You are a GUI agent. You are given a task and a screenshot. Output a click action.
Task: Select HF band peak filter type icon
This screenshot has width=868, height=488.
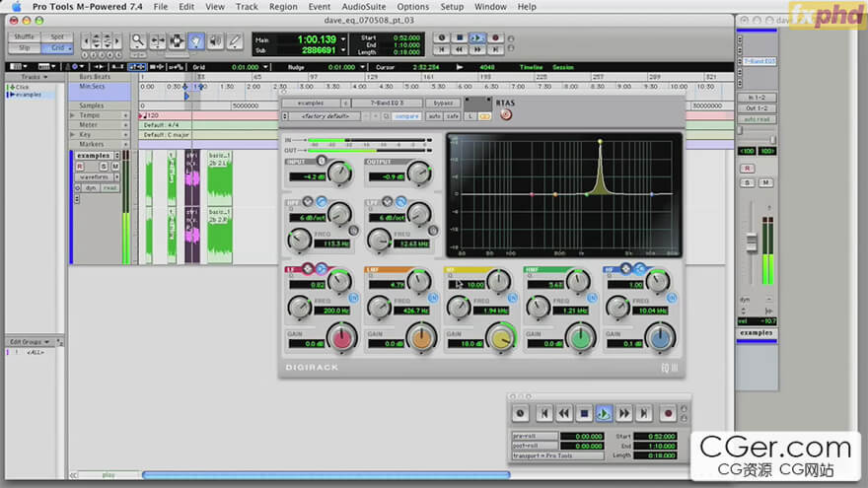coord(625,269)
